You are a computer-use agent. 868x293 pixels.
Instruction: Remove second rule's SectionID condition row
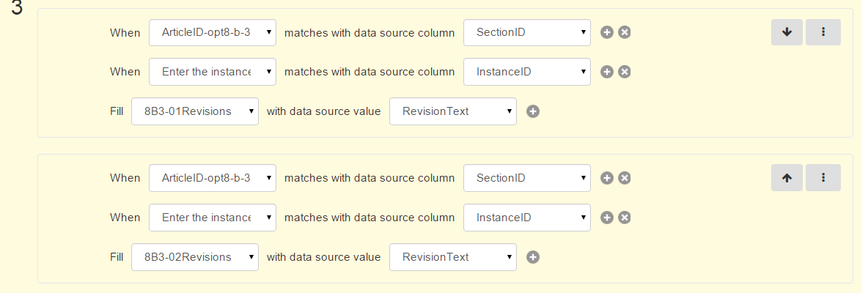pos(625,178)
